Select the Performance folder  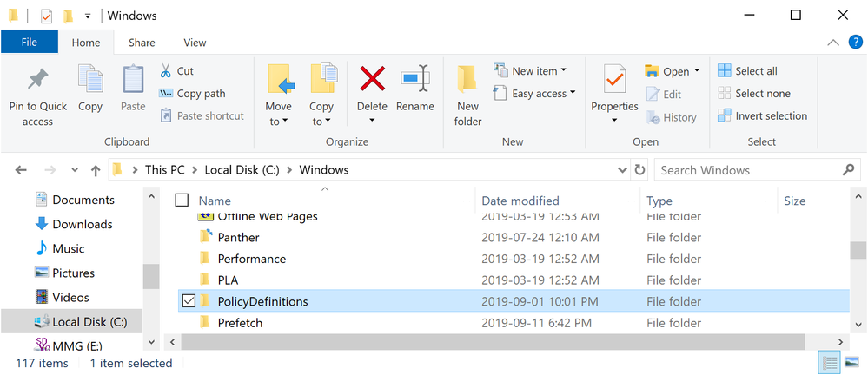tap(251, 259)
